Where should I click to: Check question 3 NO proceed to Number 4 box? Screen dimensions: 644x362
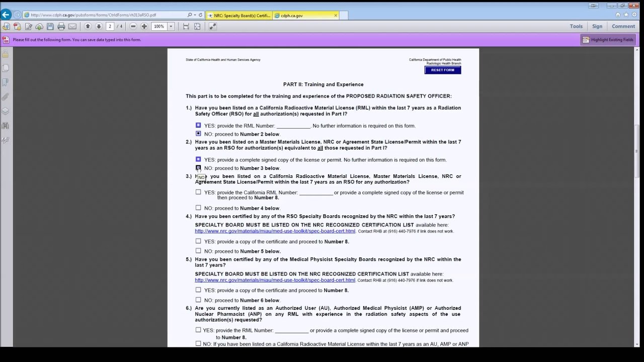[198, 208]
